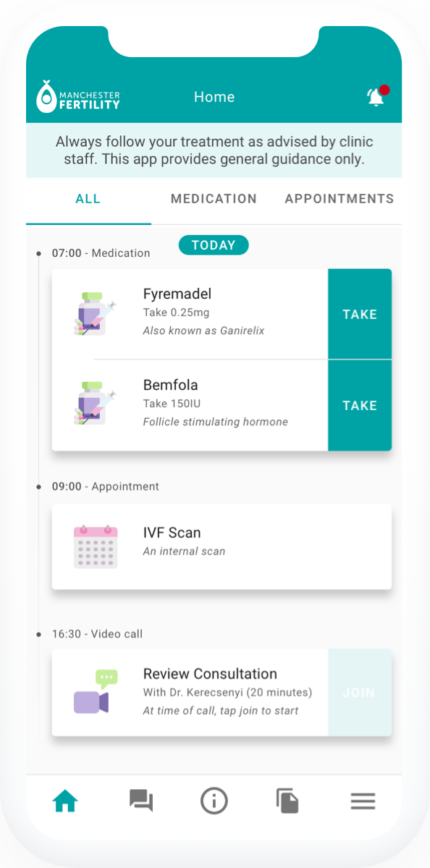Switch to the APPOINTMENTS tab
430x868 pixels.
[339, 199]
